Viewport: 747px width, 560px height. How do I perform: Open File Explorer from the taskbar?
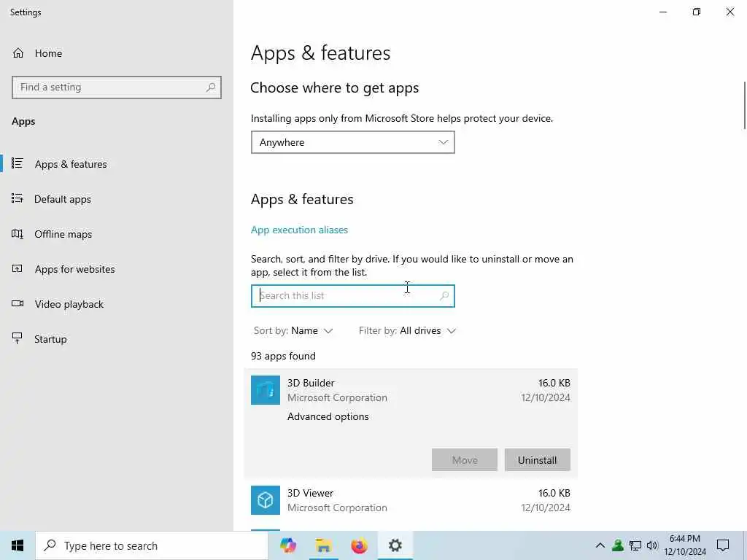323,545
